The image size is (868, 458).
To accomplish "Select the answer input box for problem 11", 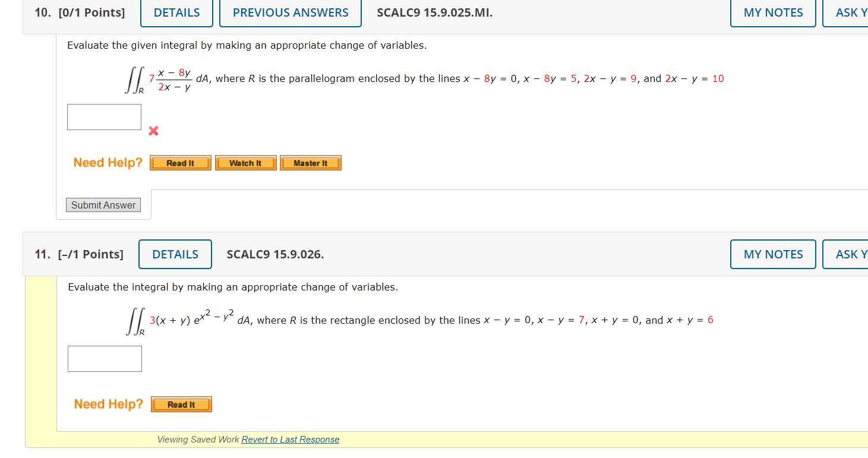I will coord(105,358).
